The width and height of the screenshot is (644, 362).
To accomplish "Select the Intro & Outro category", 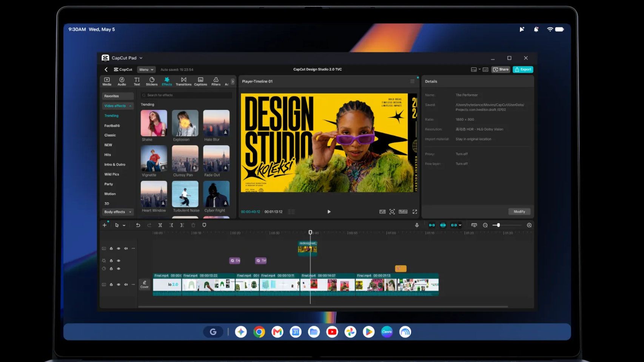I will [115, 164].
